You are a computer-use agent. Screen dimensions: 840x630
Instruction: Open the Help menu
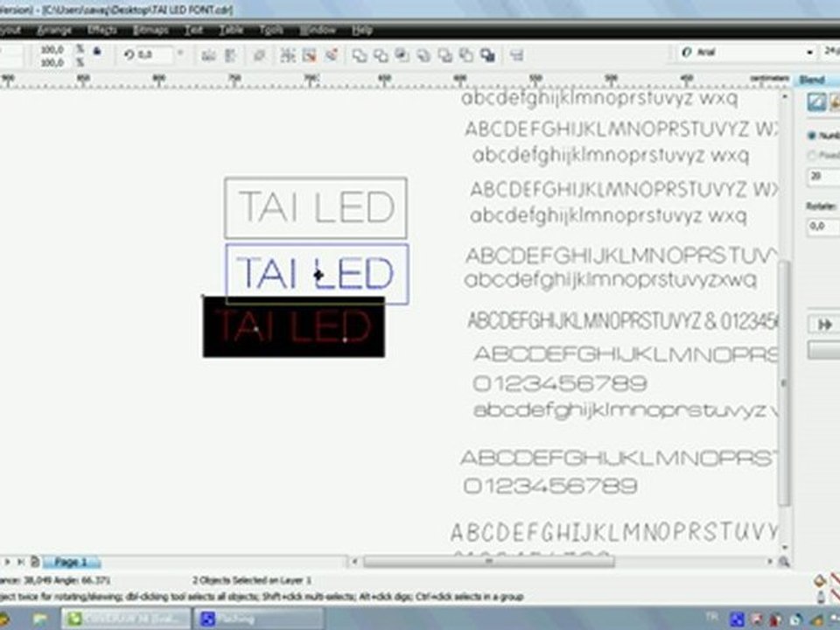click(361, 31)
